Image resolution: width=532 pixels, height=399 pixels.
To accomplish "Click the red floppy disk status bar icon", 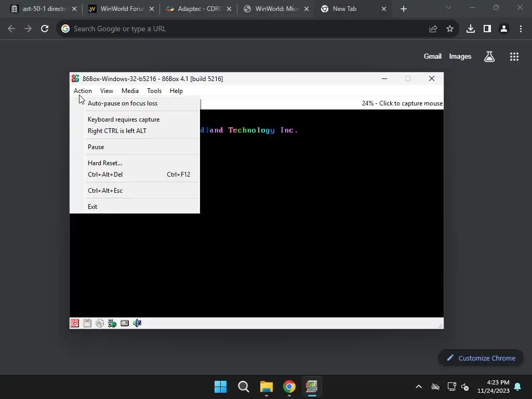I will [x=75, y=323].
